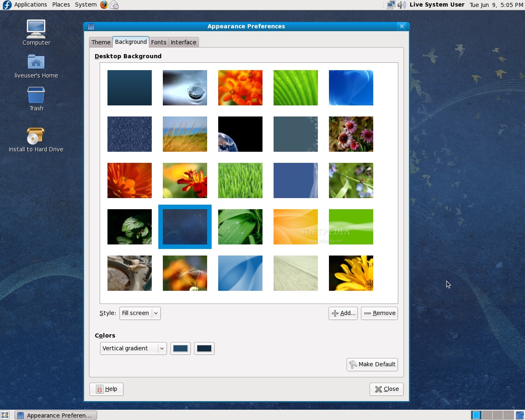Select the Earth from space wallpaper
525x420 pixels.
pos(240,134)
